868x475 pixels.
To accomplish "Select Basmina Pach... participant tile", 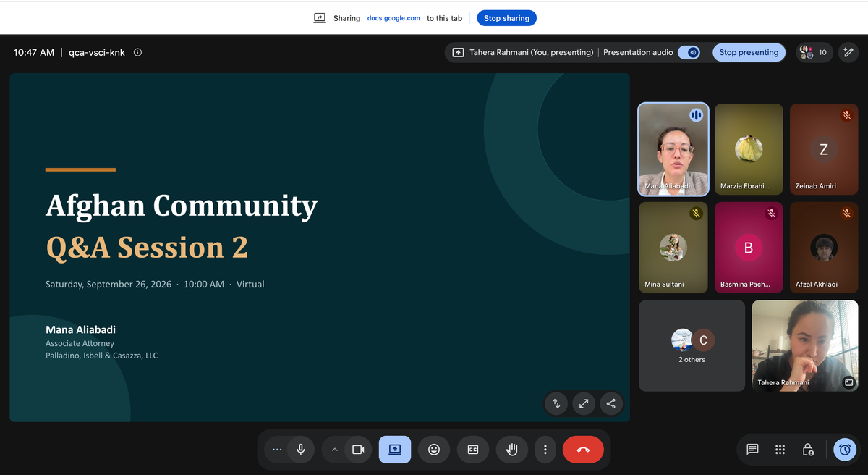I will [x=749, y=248].
